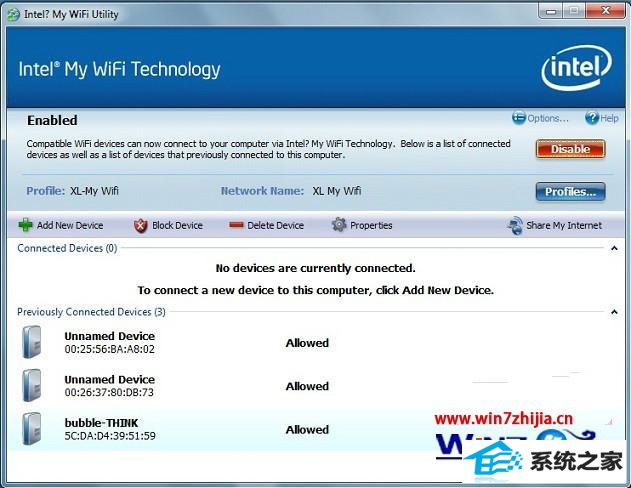The height and width of the screenshot is (488, 631).
Task: Click the Connected Devices (0) heading
Action: click(x=67, y=248)
